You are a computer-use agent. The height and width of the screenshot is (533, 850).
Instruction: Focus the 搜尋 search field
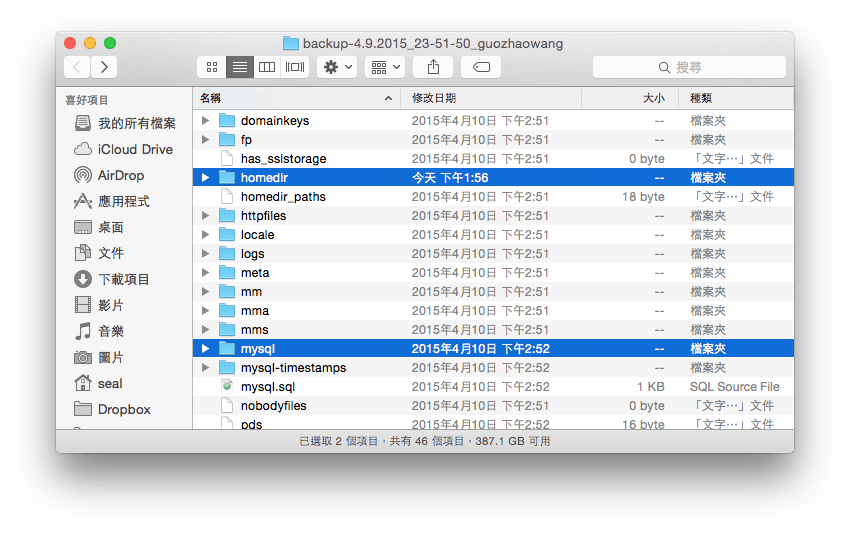coord(689,67)
